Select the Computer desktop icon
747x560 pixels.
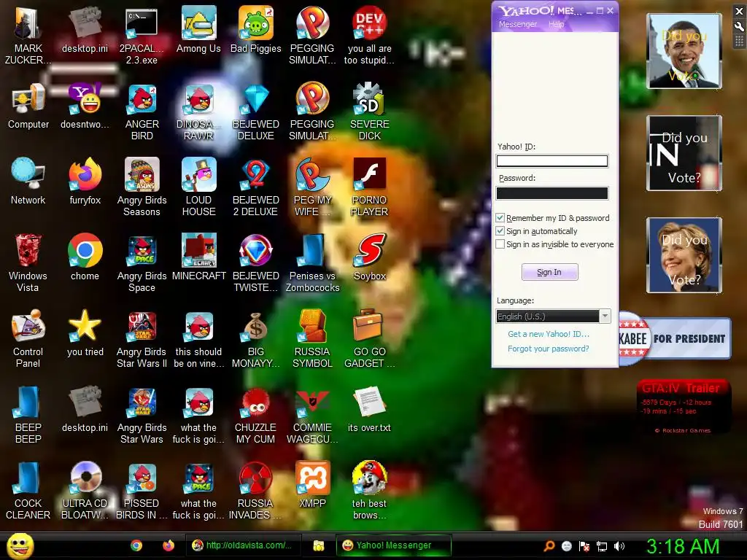28,106
